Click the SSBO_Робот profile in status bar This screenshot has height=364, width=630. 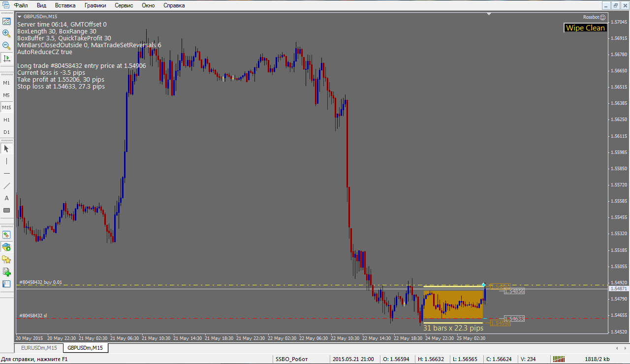pos(291,359)
